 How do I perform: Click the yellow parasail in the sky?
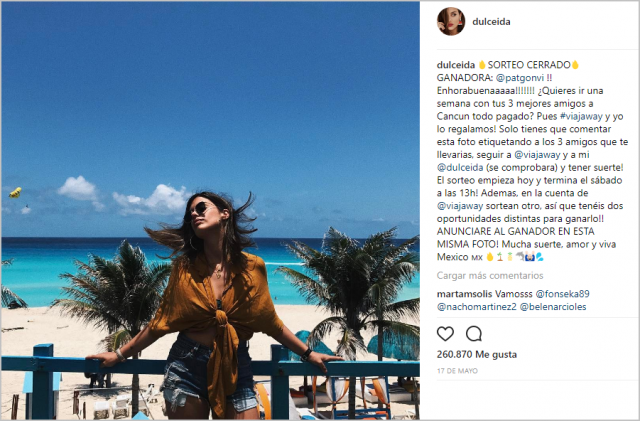pyautogui.click(x=16, y=192)
